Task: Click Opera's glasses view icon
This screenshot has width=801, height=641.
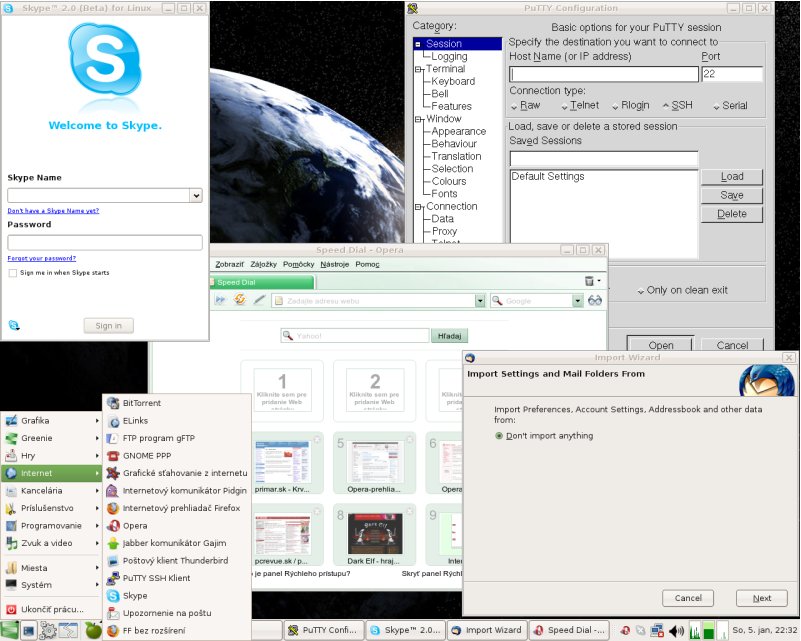Action: click(595, 301)
